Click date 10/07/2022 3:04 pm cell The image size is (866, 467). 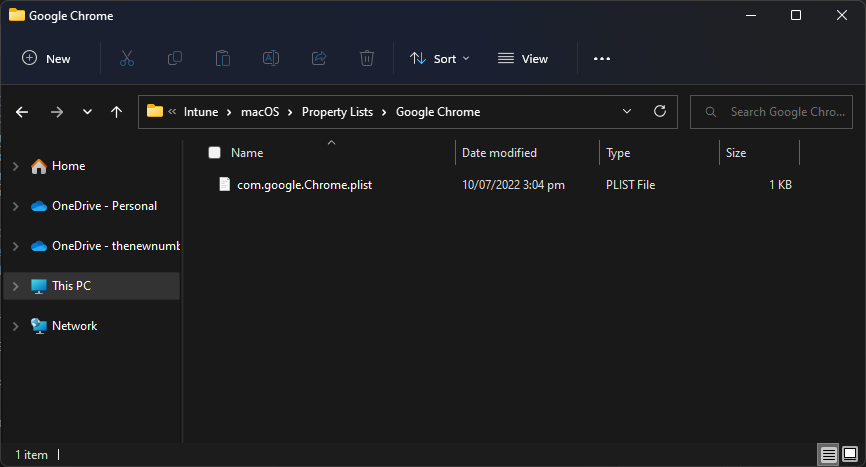click(x=513, y=185)
